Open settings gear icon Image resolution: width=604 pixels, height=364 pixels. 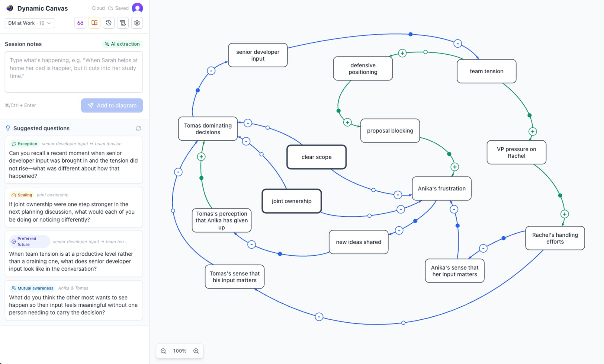137,23
